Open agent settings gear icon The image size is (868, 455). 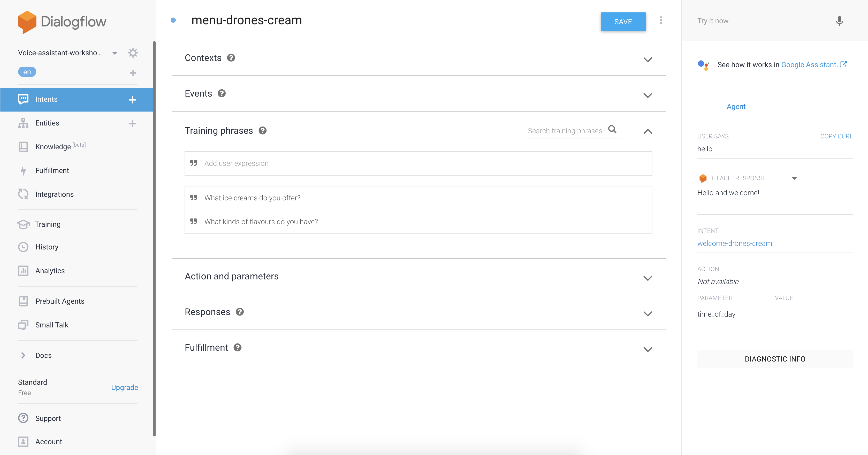pos(133,53)
